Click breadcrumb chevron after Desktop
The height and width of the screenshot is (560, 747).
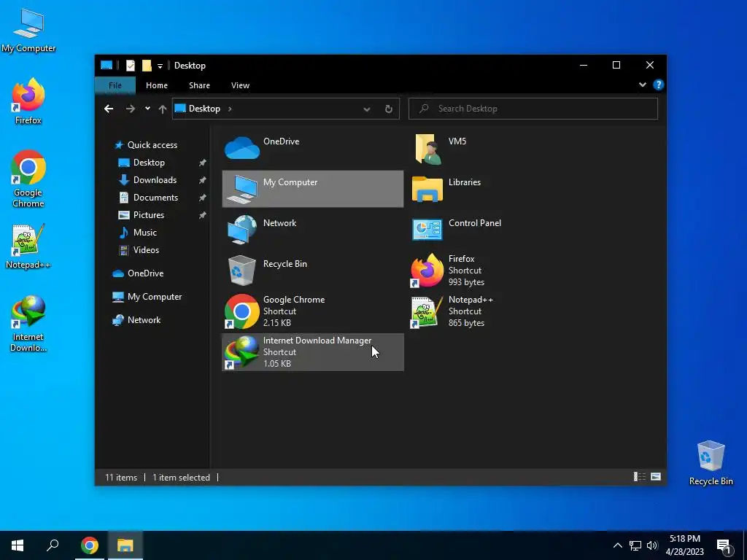point(230,109)
